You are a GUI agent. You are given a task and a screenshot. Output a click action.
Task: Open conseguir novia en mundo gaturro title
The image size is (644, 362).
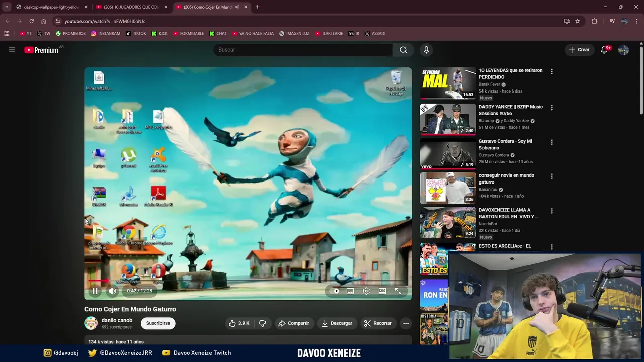[507, 178]
